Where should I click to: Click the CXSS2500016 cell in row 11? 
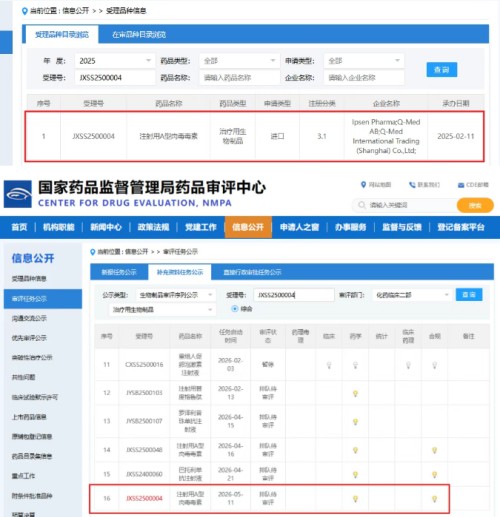(x=144, y=365)
